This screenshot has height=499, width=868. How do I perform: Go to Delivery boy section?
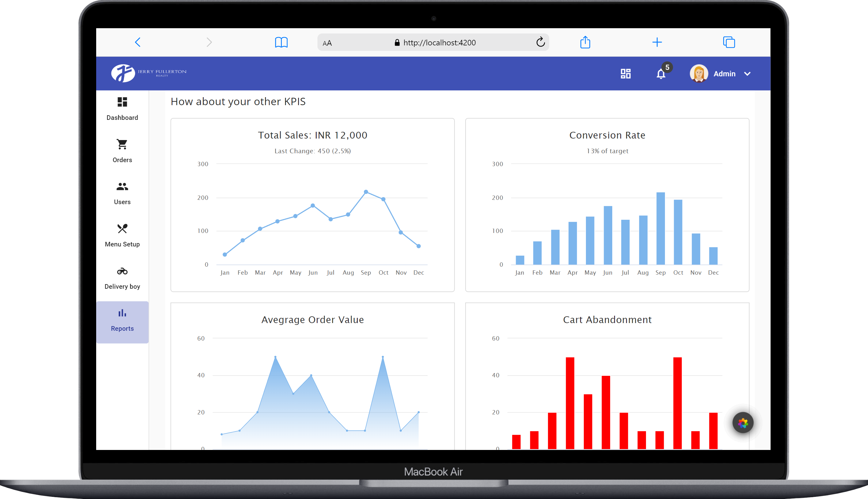click(122, 278)
